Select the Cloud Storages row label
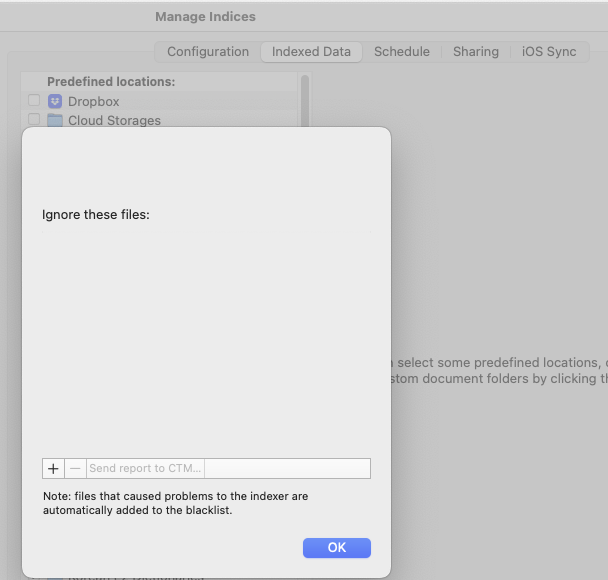The width and height of the screenshot is (608, 580). [x=114, y=120]
